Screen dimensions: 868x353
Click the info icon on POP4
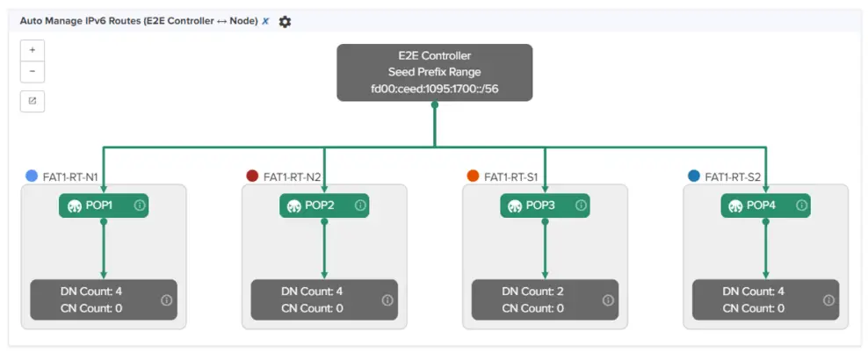click(801, 205)
